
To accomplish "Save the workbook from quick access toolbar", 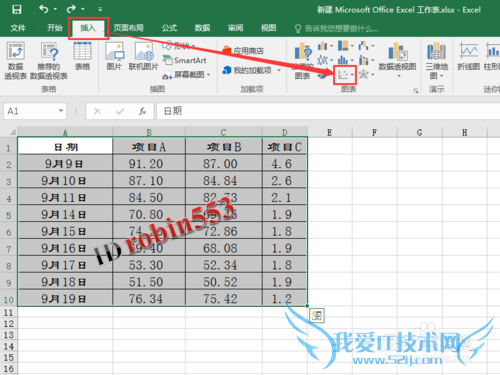I will 17,9.
